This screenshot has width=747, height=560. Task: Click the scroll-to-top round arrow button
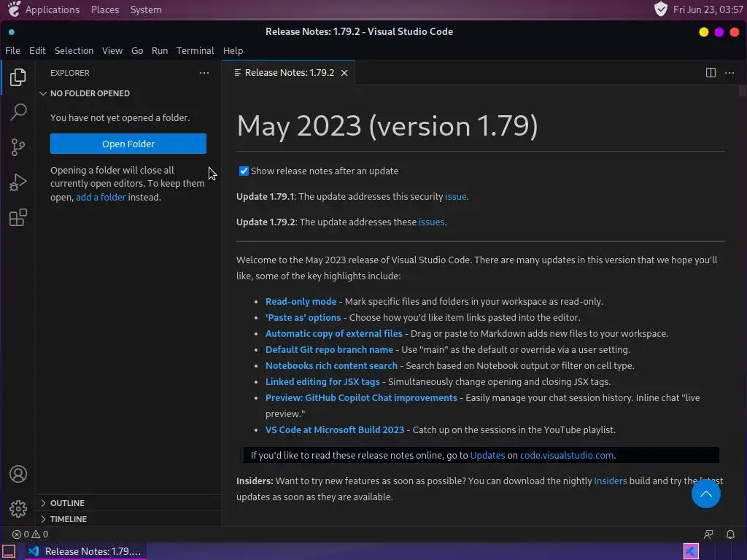[x=705, y=494]
